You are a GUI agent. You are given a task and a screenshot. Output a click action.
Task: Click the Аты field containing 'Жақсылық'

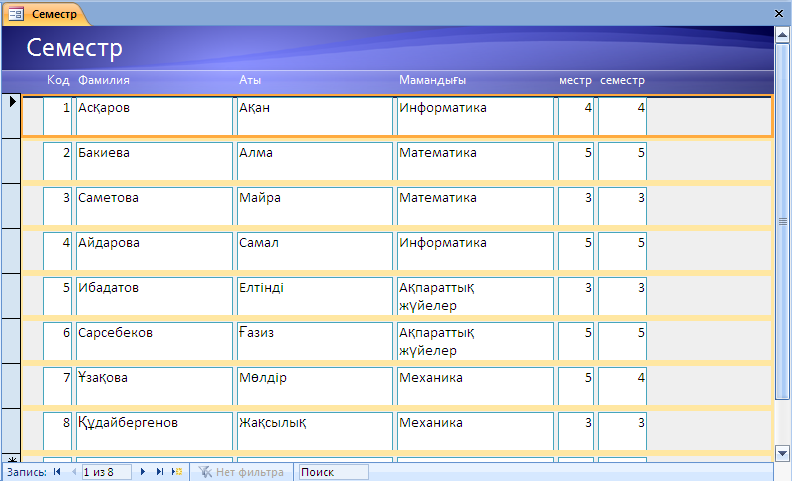tap(315, 430)
